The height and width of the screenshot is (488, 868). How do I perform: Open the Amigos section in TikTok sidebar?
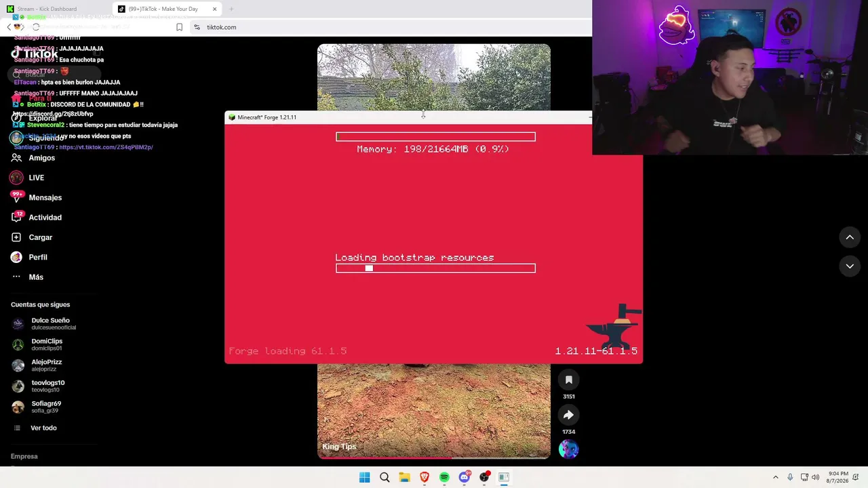33,158
